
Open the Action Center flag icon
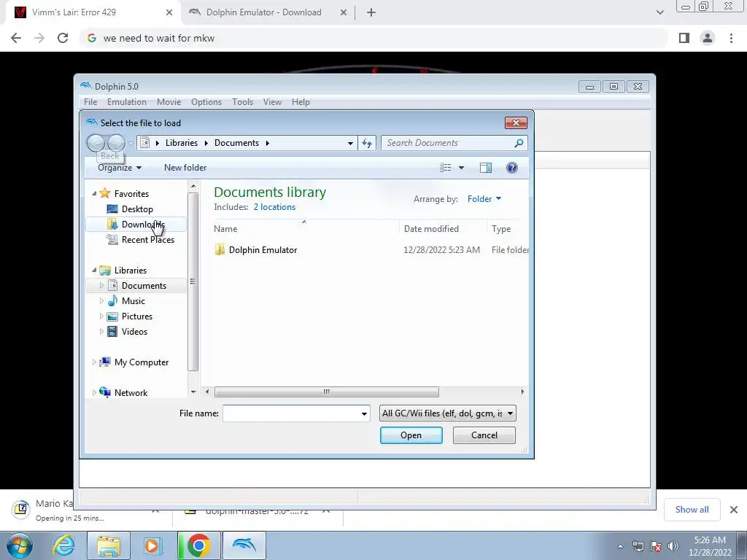click(656, 546)
